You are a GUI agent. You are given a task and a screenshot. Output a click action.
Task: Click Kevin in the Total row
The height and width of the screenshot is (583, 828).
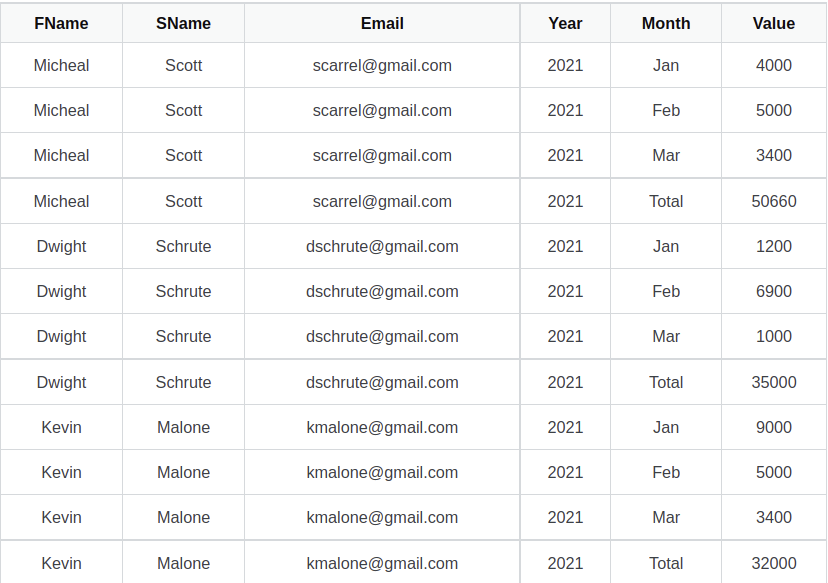pos(61,563)
